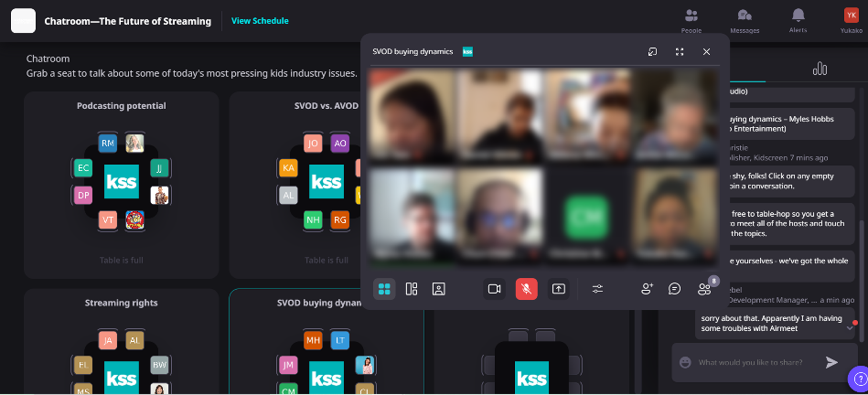Select RG seat at SVOD vs. AVOD table
Screen dimensions: 868x395
coord(340,220)
